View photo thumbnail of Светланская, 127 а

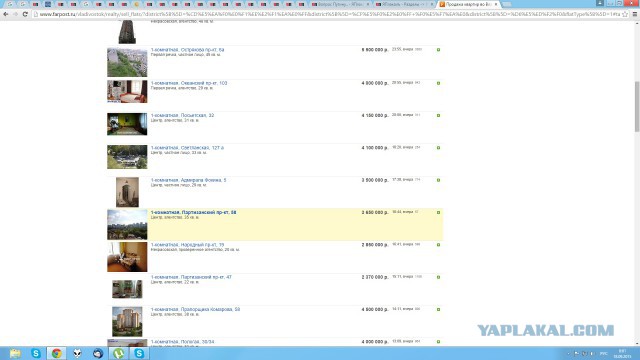(x=127, y=157)
